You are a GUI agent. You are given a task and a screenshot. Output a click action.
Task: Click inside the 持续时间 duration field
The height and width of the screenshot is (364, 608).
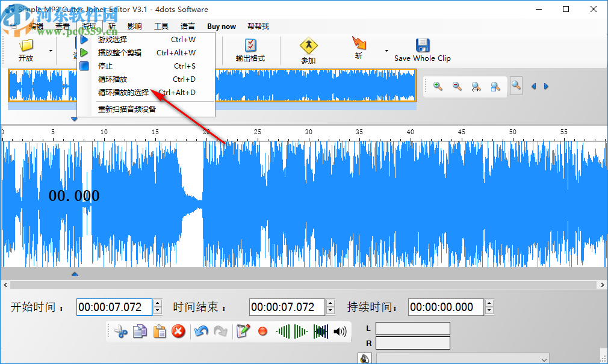[x=445, y=307]
